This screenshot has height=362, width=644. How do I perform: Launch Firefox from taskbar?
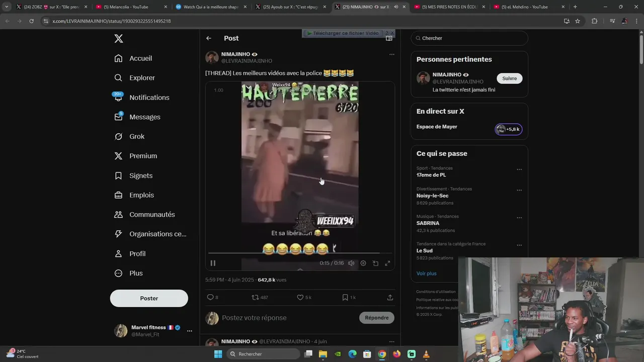coord(396,354)
